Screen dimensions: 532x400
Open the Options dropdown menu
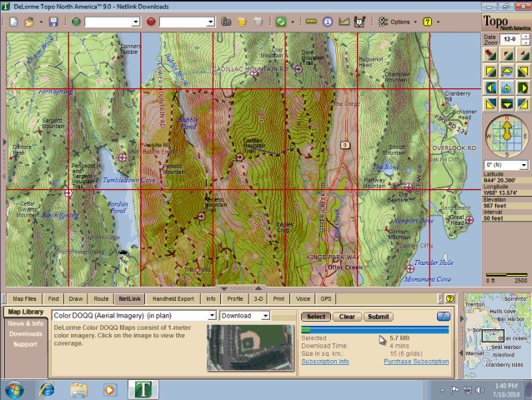coord(400,22)
